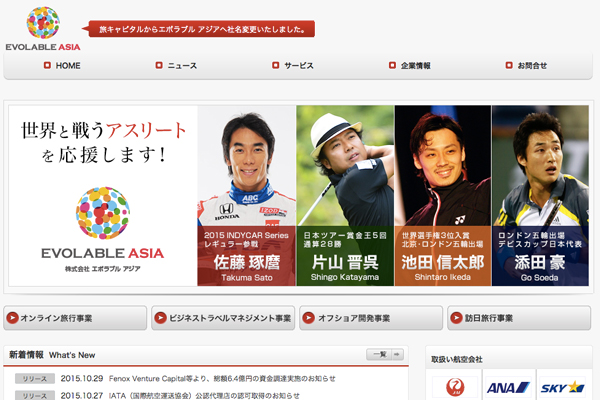Image resolution: width=600 pixels, height=400 pixels.
Task: Open the 企業情報 menu item
Action: point(410,66)
